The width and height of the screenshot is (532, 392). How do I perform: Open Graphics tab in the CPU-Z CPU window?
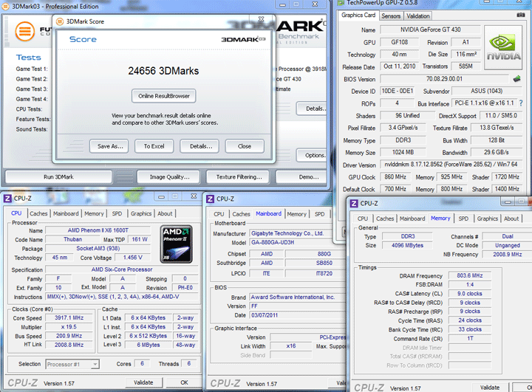point(141,213)
